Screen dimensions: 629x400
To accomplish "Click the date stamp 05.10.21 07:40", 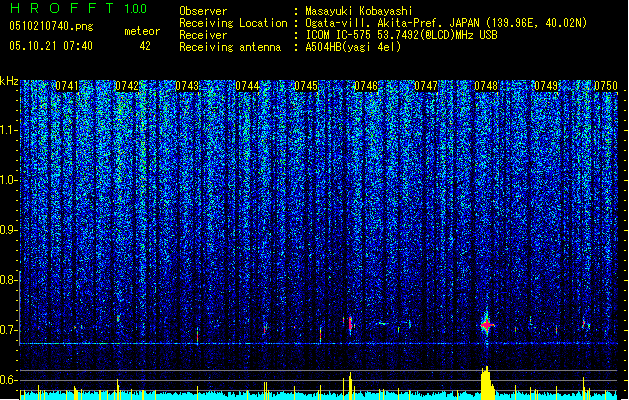I will [51, 46].
